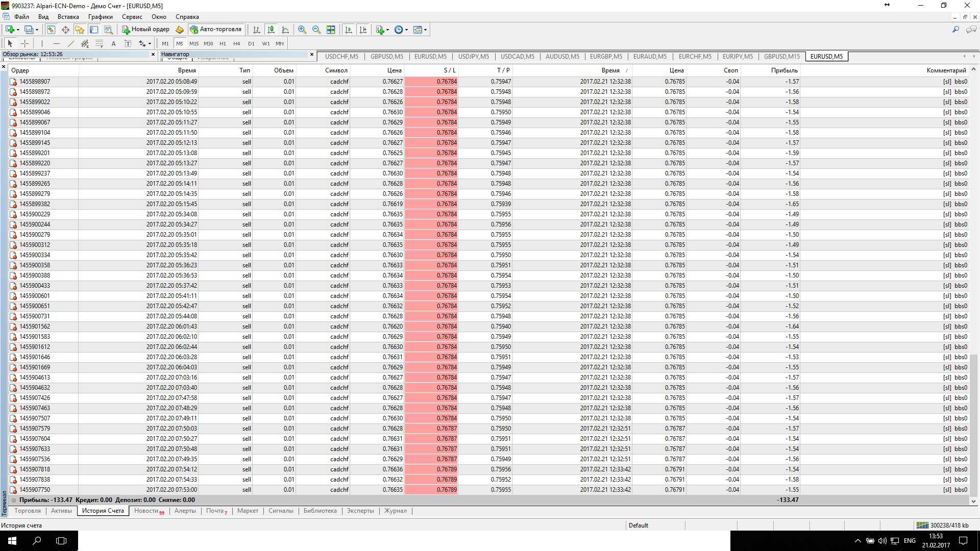Select the trendline drawing tool

71,43
